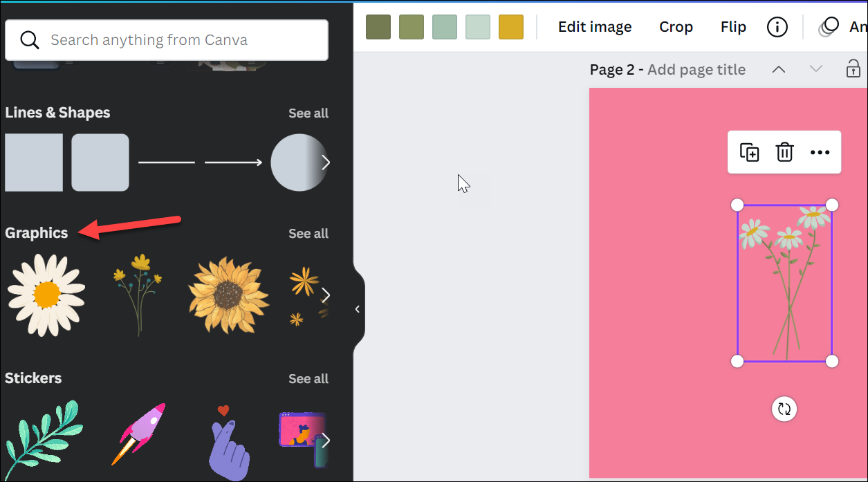Show more Lines & Shapes via the arrow
Viewport: 868px width, 482px height.
[x=326, y=163]
